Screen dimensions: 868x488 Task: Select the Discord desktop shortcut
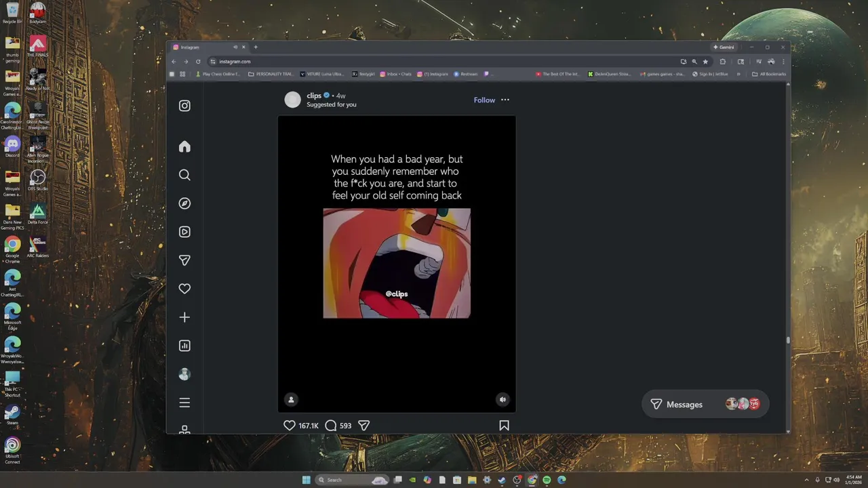coord(12,147)
